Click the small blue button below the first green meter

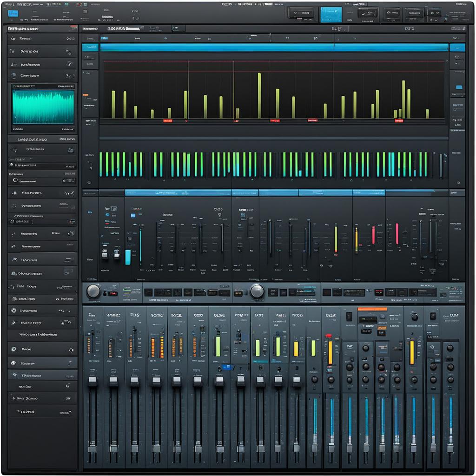226,367
